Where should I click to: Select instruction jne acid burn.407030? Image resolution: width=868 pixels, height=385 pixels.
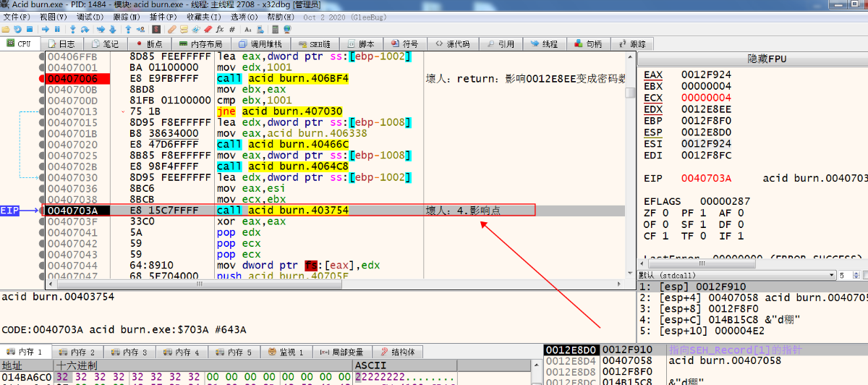pyautogui.click(x=279, y=111)
